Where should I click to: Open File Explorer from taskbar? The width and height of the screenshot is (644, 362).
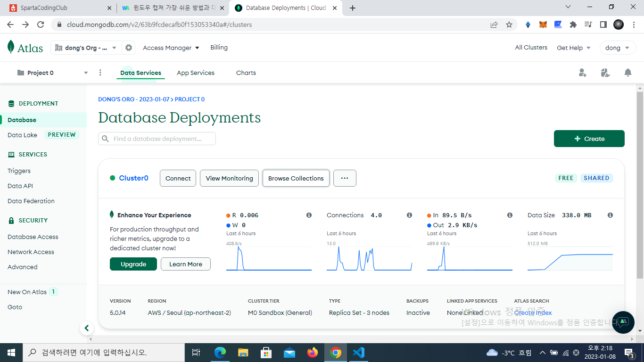pos(243,353)
